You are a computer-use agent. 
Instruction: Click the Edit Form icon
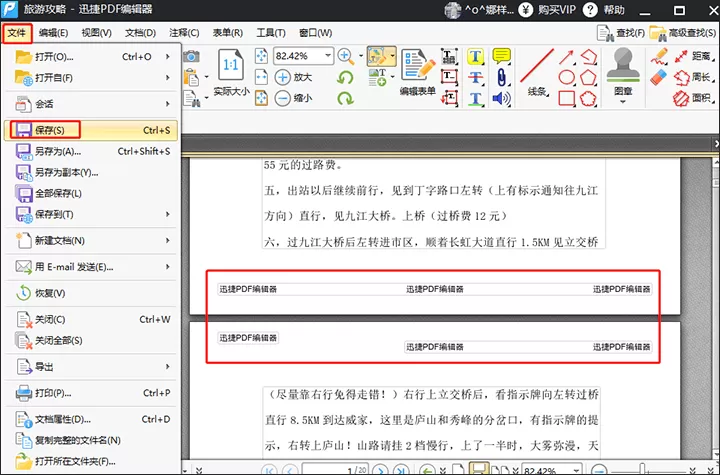pyautogui.click(x=417, y=66)
